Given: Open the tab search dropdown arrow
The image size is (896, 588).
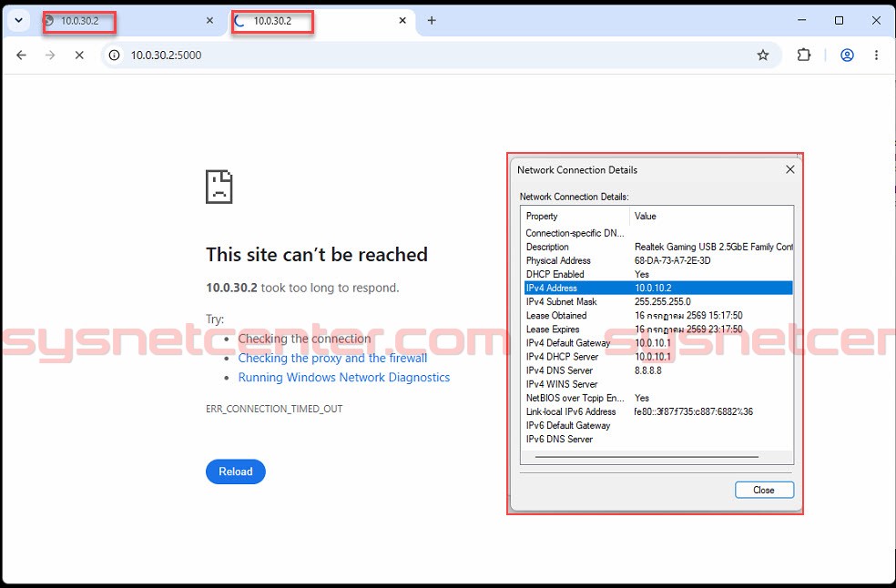Looking at the screenshot, I should (x=18, y=21).
